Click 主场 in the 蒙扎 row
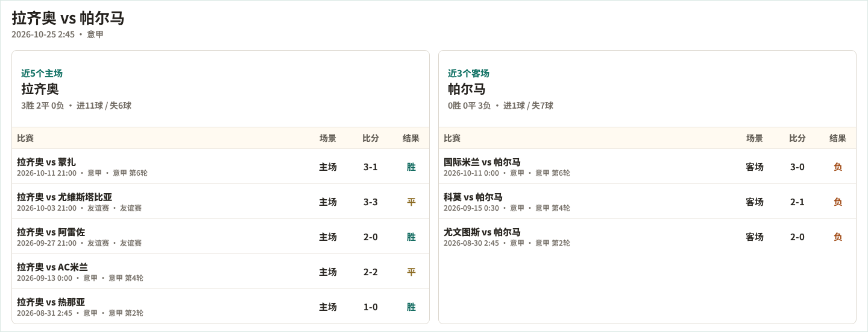The height and width of the screenshot is (332, 868). click(x=328, y=167)
